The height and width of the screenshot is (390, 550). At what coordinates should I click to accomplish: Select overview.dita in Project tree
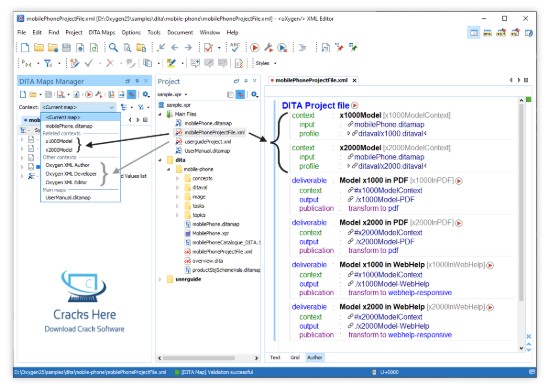click(x=208, y=261)
